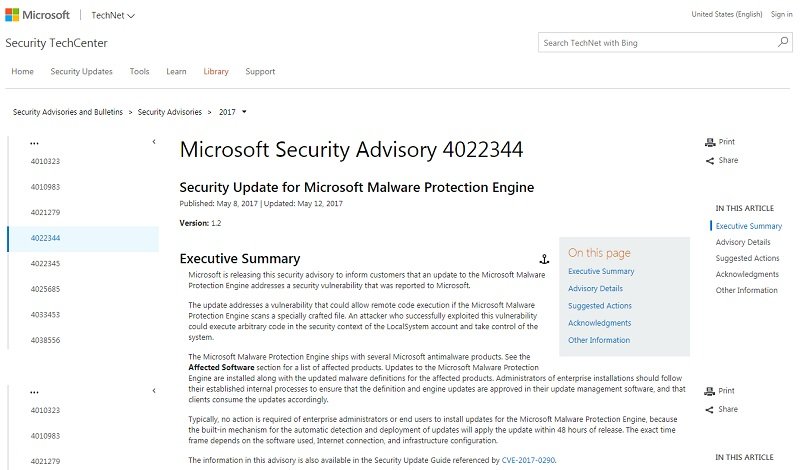Click the anchor icon beside Executive Summary
This screenshot has height=470, width=800.
(544, 259)
